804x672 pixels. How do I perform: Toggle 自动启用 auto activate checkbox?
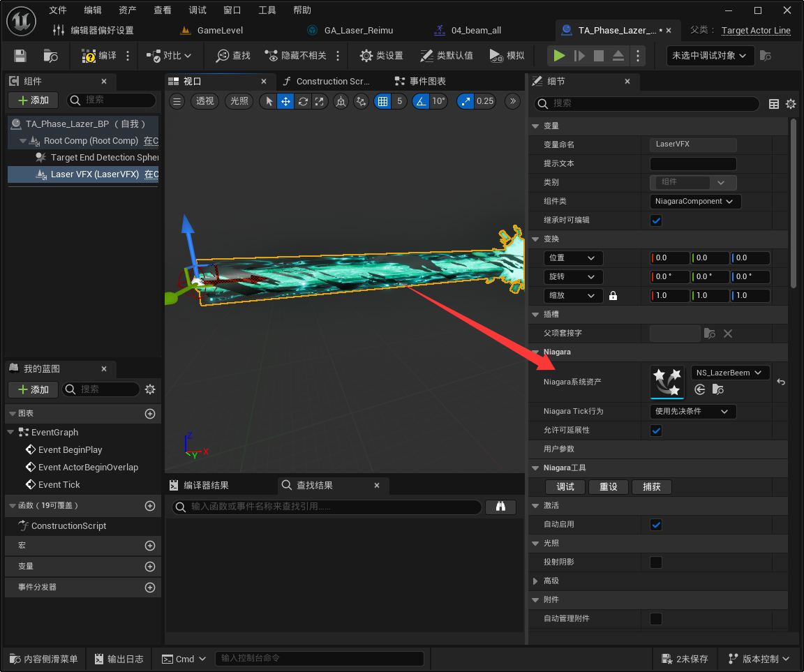[656, 525]
